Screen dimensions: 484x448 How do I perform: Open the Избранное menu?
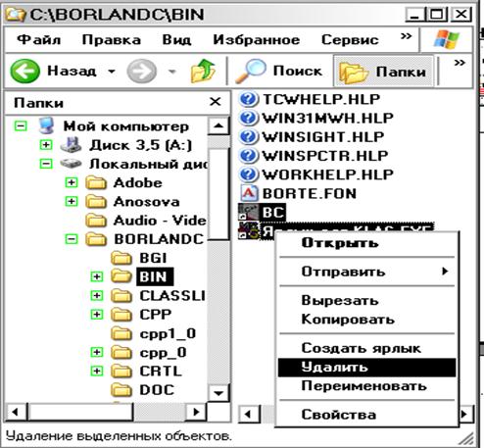257,40
